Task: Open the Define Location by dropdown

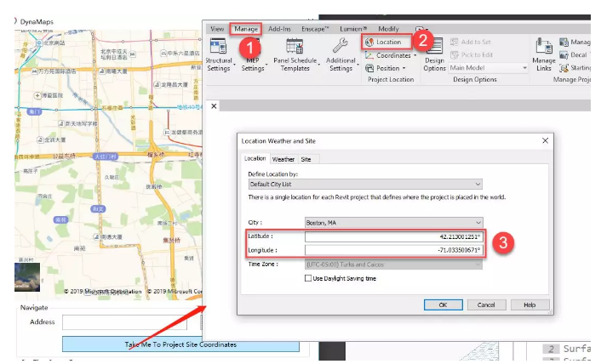Action: pos(365,184)
